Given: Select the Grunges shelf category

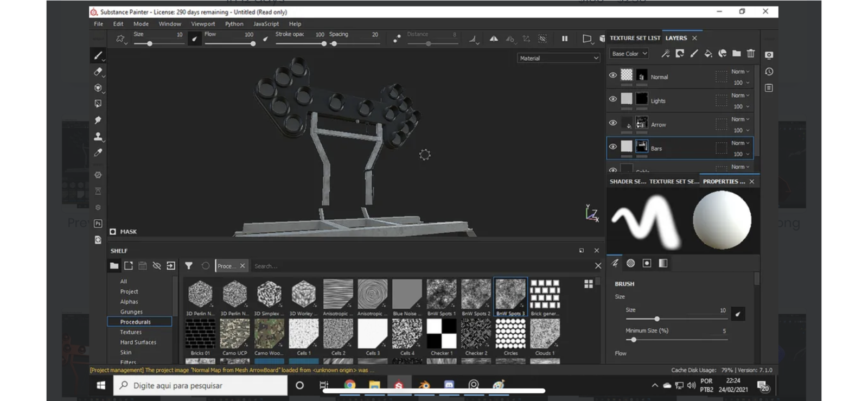Looking at the screenshot, I should pos(131,312).
